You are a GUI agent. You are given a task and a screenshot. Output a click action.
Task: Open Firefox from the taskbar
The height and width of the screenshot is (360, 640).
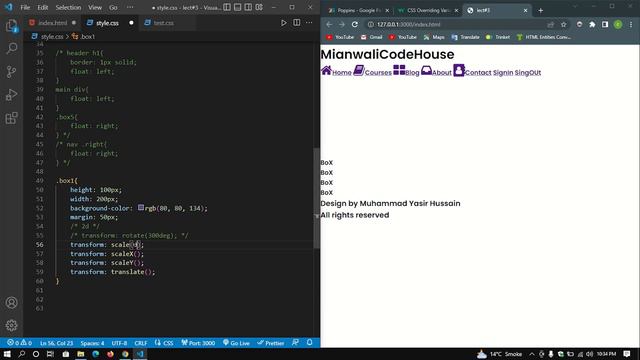click(110, 354)
